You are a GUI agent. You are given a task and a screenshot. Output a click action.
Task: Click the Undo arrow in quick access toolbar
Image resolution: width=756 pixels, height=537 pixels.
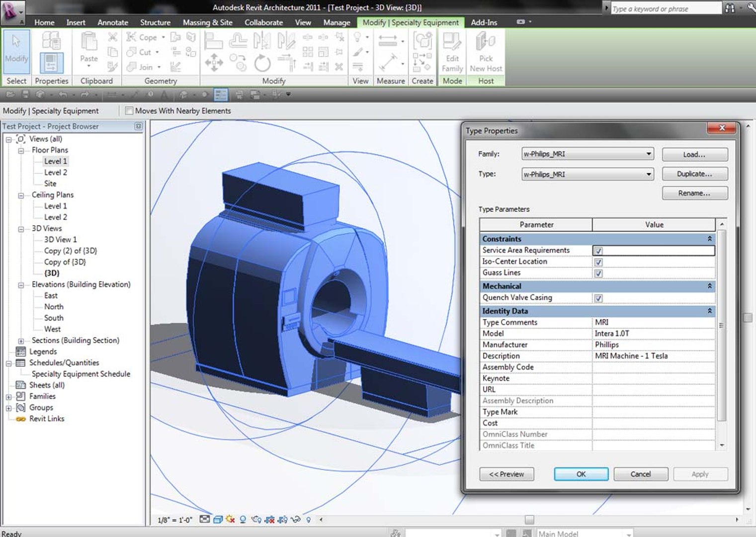pyautogui.click(x=63, y=94)
